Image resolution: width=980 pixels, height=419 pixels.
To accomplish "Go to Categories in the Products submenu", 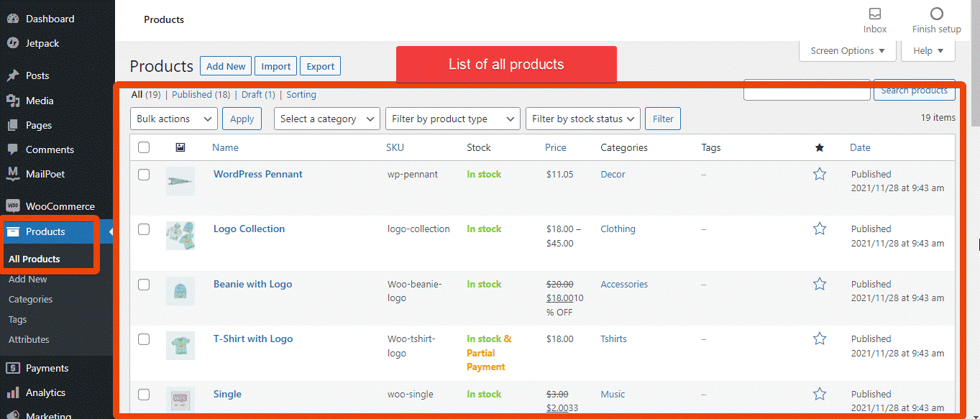I will pyautogui.click(x=31, y=299).
